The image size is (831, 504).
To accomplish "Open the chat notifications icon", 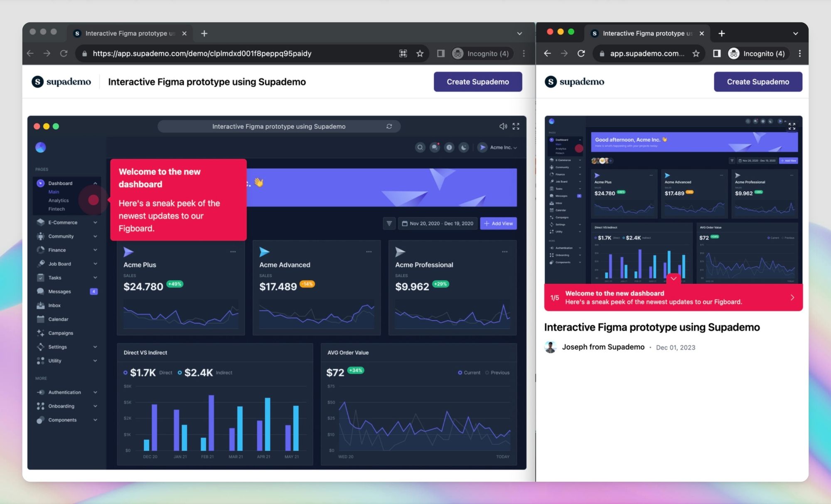I will pos(435,148).
